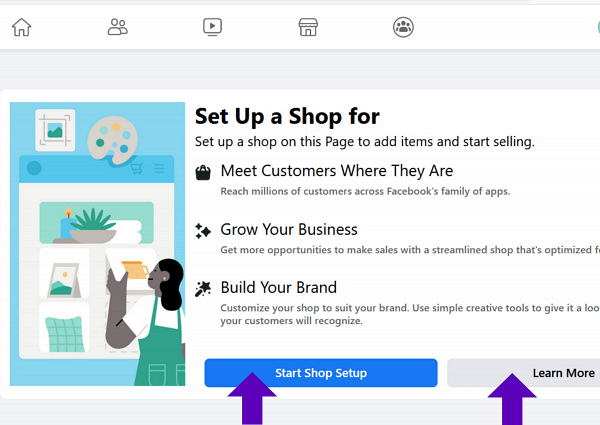Viewport: 600px width, 425px height.
Task: Select the "Build Your Brand" title
Action: (279, 287)
